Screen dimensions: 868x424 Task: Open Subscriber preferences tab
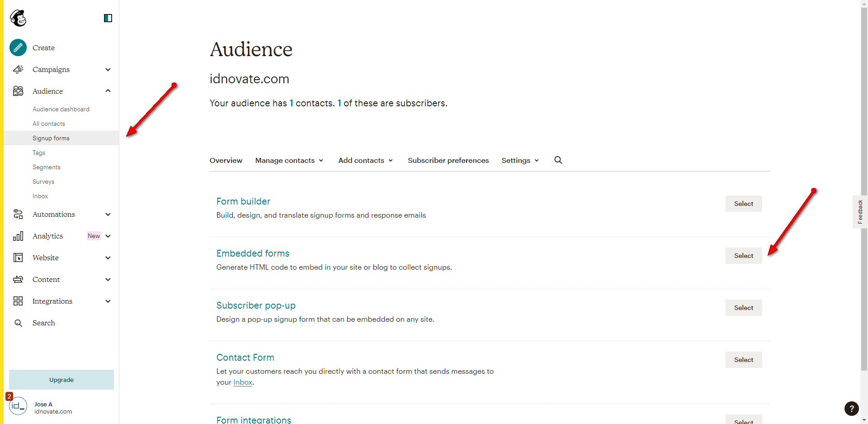(x=448, y=161)
